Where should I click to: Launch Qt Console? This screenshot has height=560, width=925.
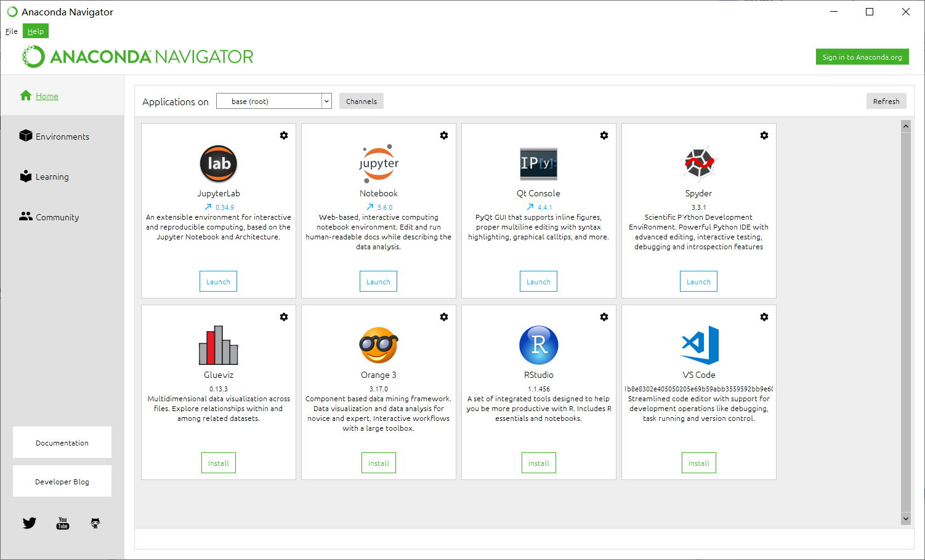point(538,281)
